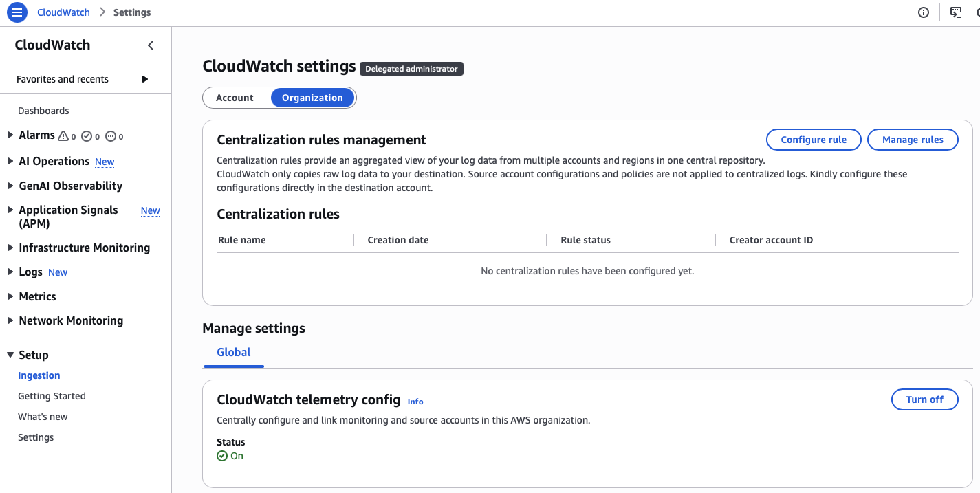Click the info circle icon in header

(924, 12)
